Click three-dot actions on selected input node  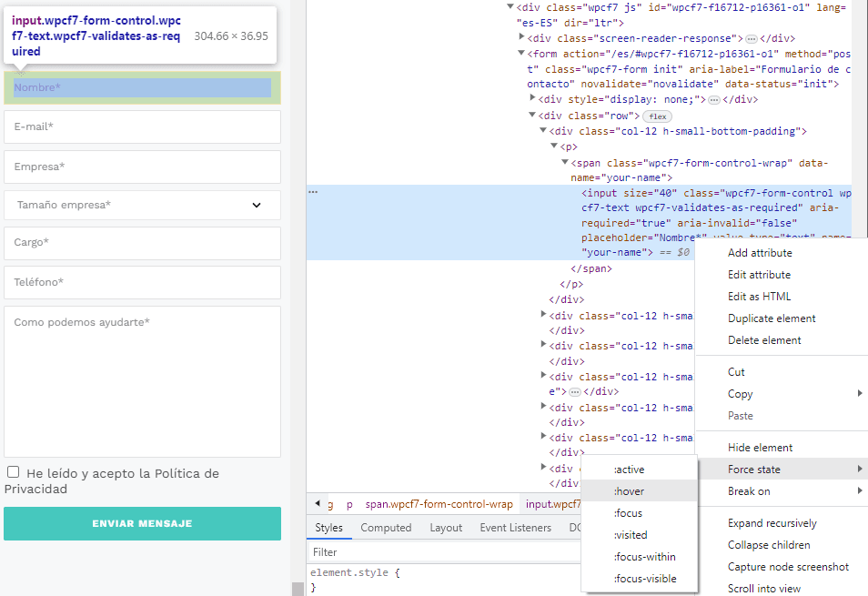click(x=313, y=192)
